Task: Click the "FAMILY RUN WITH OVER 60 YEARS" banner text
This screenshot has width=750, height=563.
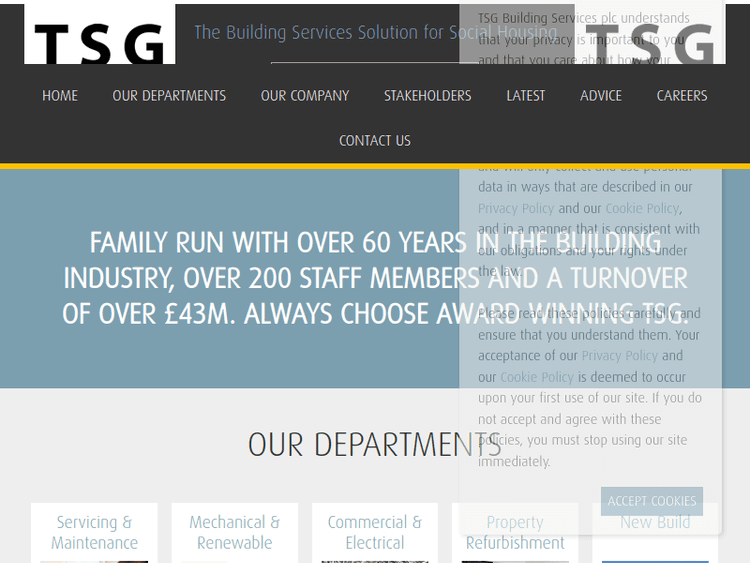Action: 375,278
